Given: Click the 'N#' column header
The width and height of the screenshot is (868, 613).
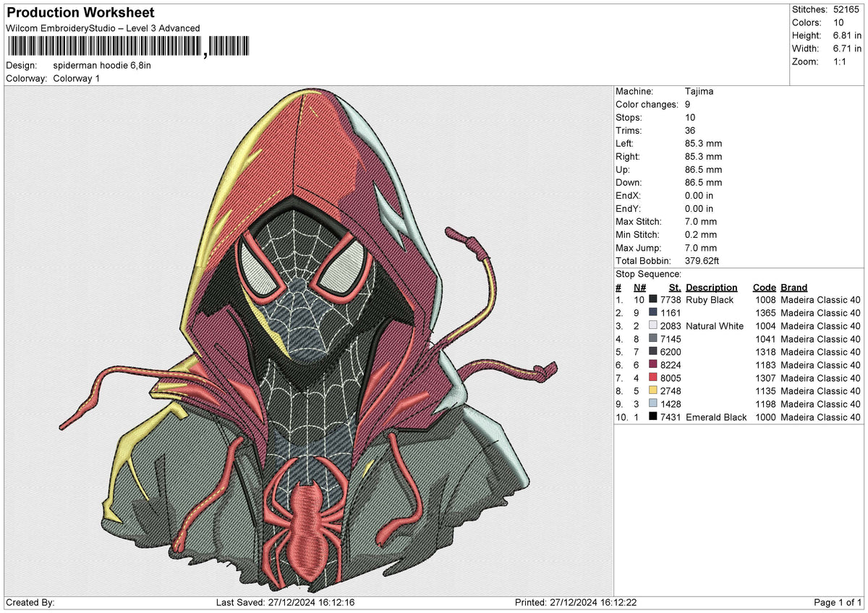Looking at the screenshot, I should pos(639,287).
